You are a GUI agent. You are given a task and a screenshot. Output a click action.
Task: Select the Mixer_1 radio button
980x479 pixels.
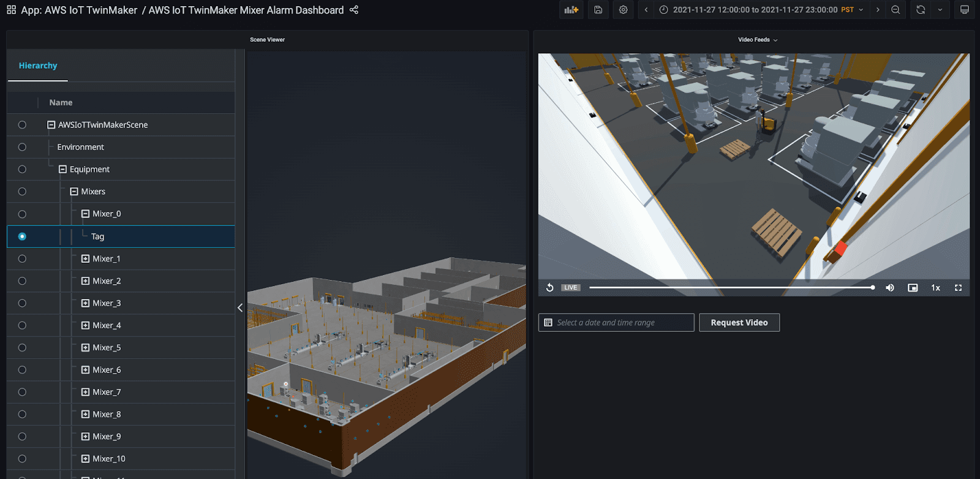point(22,259)
